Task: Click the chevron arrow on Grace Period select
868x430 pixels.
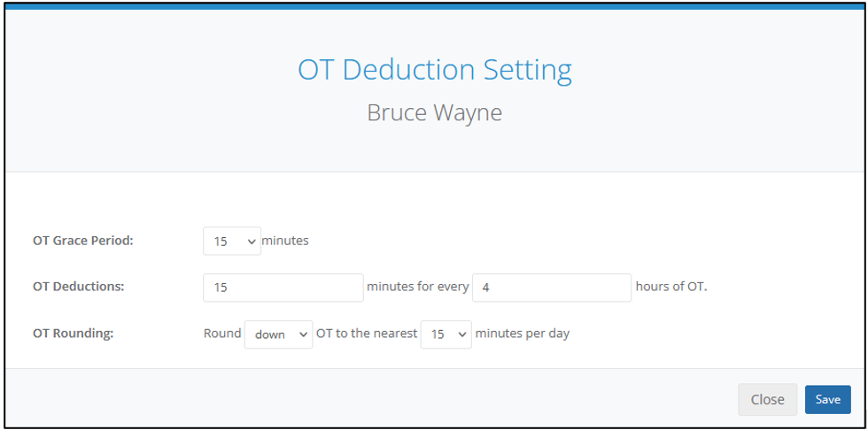Action: point(252,242)
